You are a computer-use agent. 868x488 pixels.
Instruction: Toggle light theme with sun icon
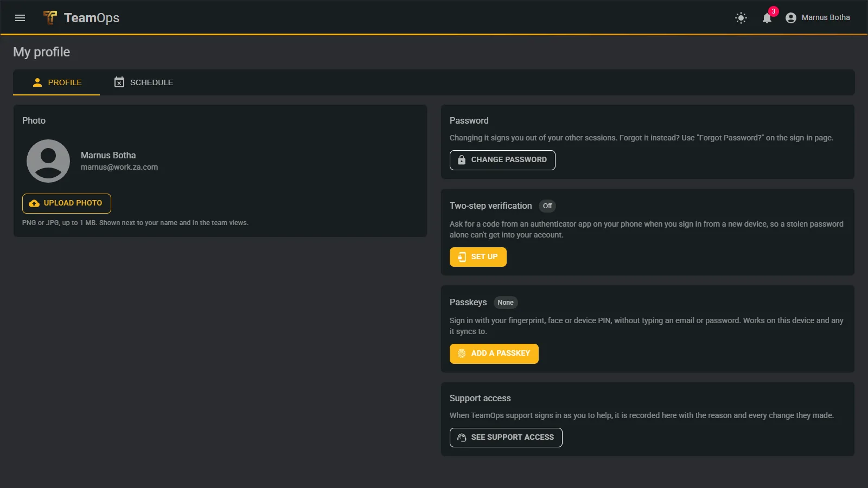click(741, 18)
